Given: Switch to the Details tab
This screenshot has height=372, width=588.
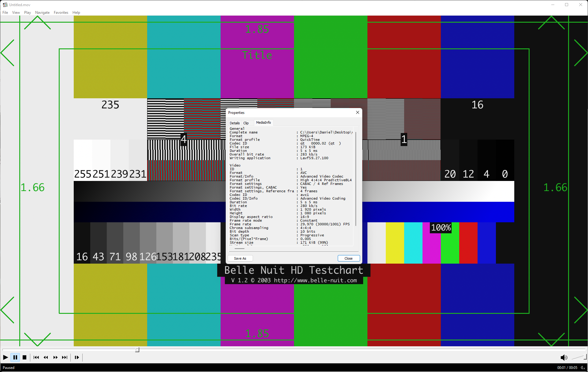Looking at the screenshot, I should point(235,123).
